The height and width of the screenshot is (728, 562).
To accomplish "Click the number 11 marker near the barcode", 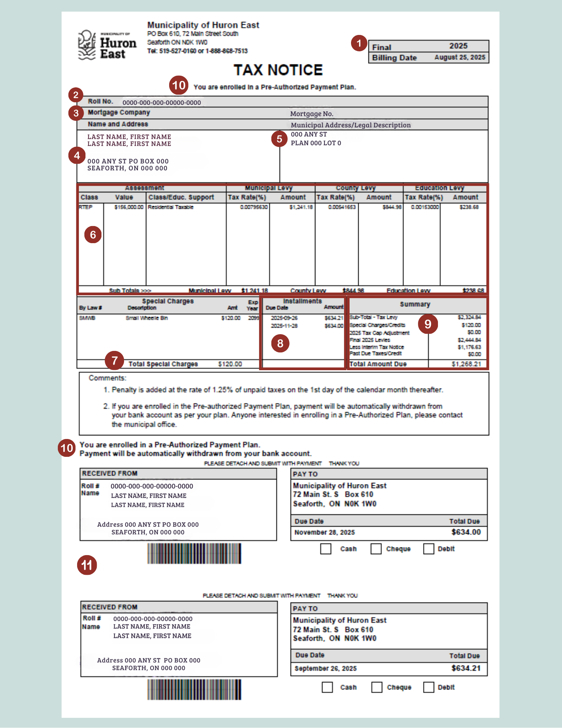I will [x=87, y=565].
